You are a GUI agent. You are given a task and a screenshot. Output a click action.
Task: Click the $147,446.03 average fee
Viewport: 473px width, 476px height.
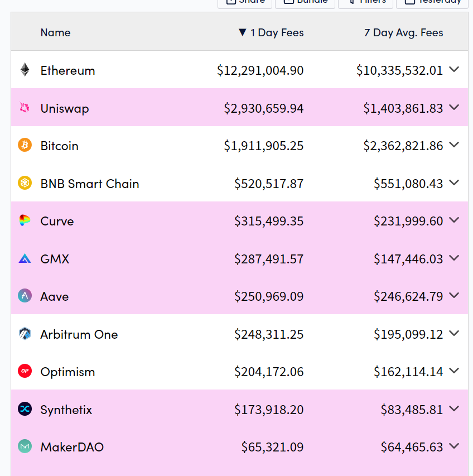(408, 259)
